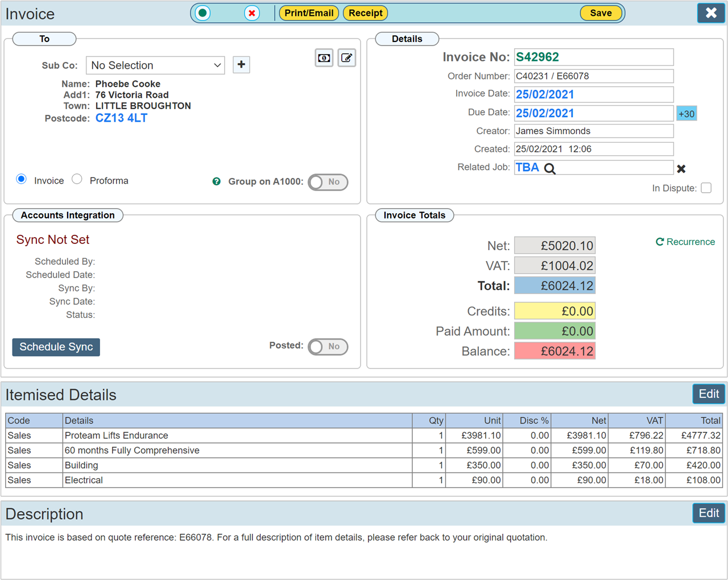Open the Sub Co dropdown
The image size is (728, 580).
155,65
